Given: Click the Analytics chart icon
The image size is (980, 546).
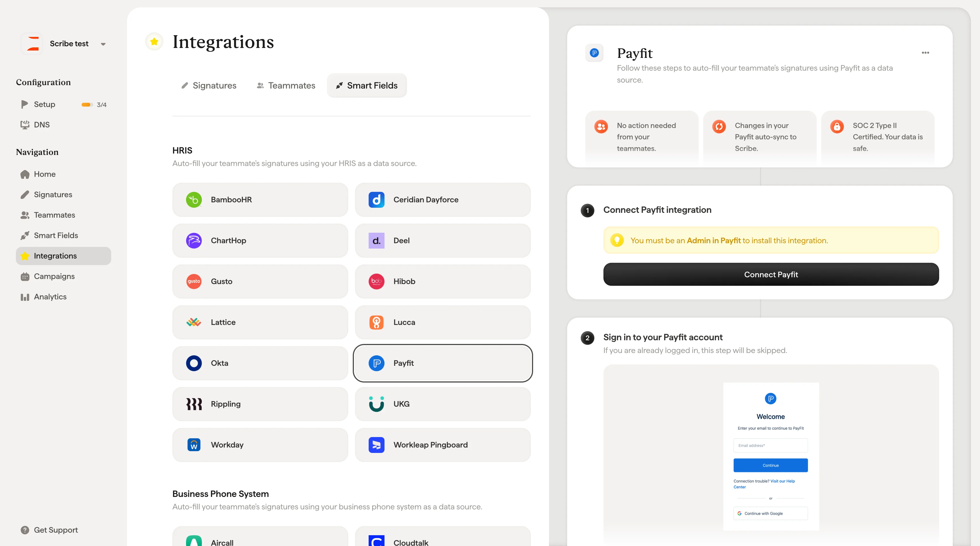Looking at the screenshot, I should pyautogui.click(x=25, y=297).
